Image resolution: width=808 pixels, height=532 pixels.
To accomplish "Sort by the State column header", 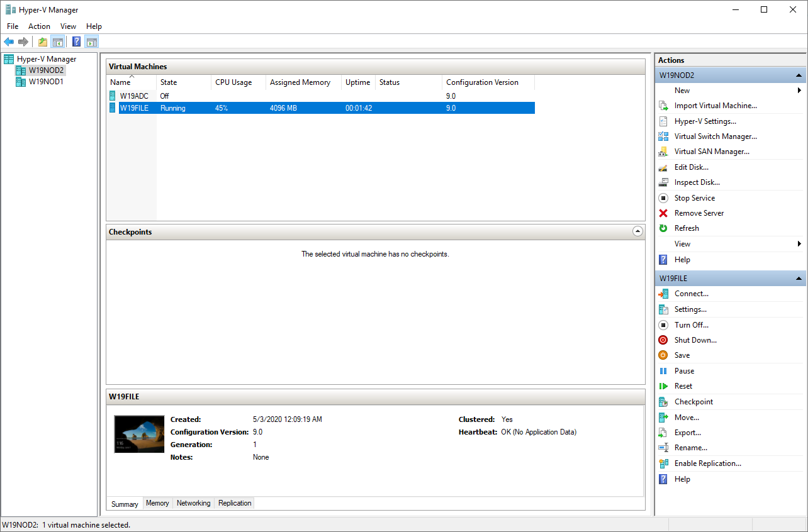I will (x=184, y=82).
